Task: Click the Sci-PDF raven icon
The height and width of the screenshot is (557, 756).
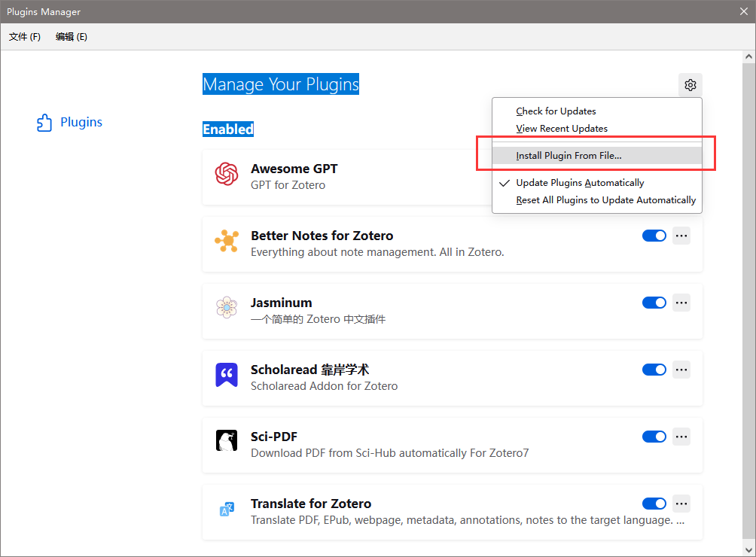Action: (x=227, y=441)
